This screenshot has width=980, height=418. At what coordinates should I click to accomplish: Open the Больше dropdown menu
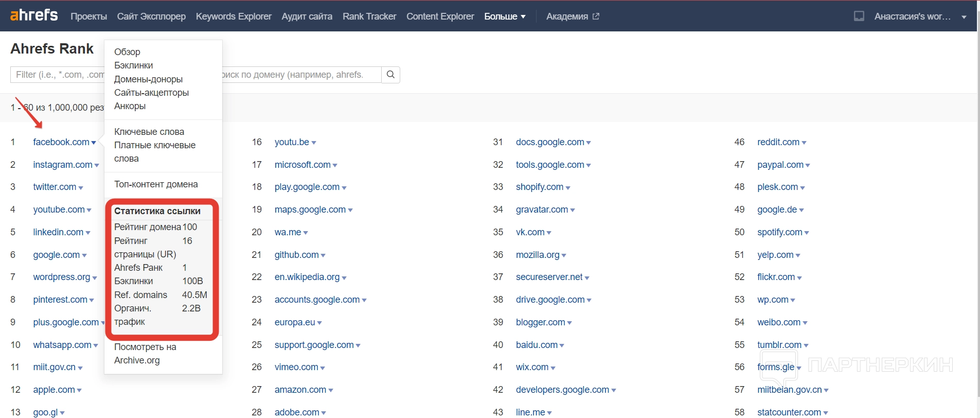click(505, 16)
